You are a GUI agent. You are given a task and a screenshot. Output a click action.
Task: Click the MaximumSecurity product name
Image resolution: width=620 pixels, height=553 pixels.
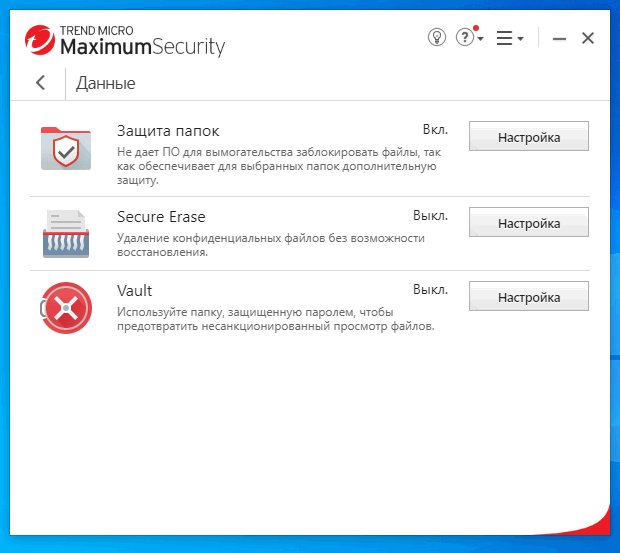[143, 47]
